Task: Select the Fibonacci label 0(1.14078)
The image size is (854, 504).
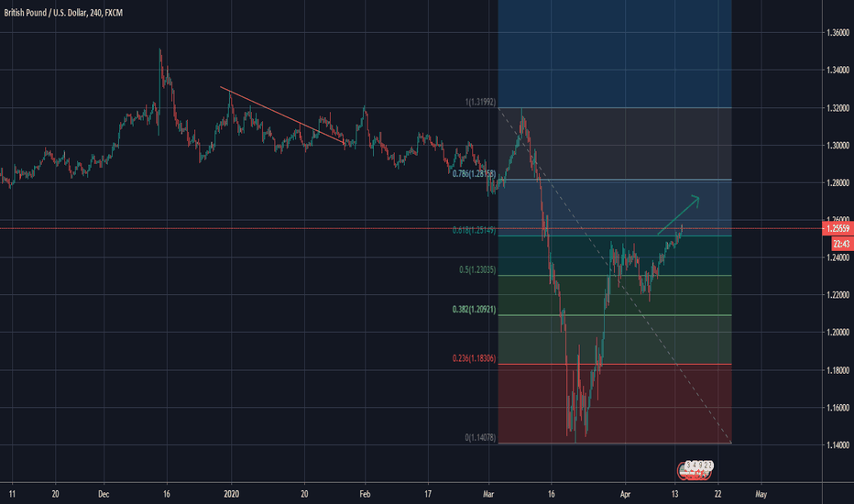Action: pos(480,437)
